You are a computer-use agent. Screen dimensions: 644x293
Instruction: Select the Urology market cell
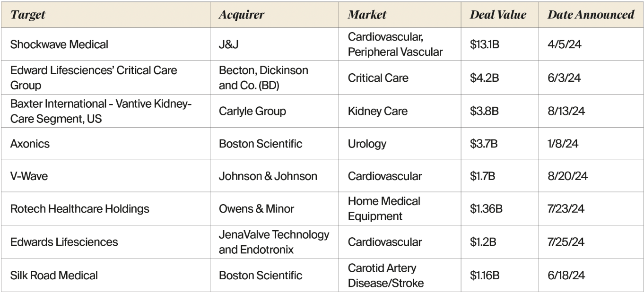367,144
